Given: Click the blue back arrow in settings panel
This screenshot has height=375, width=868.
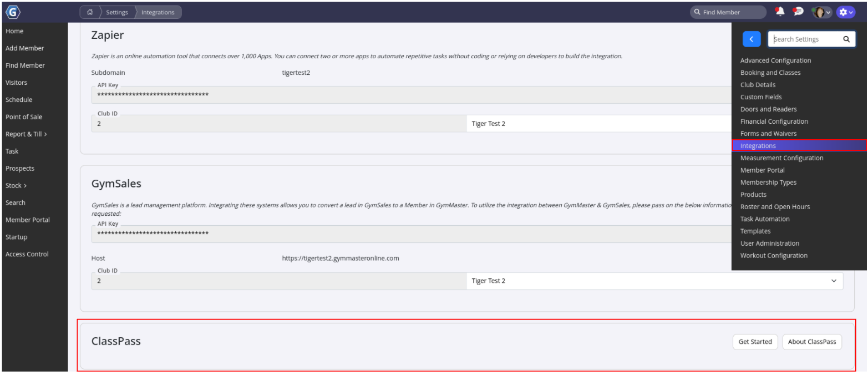Looking at the screenshot, I should (x=751, y=39).
